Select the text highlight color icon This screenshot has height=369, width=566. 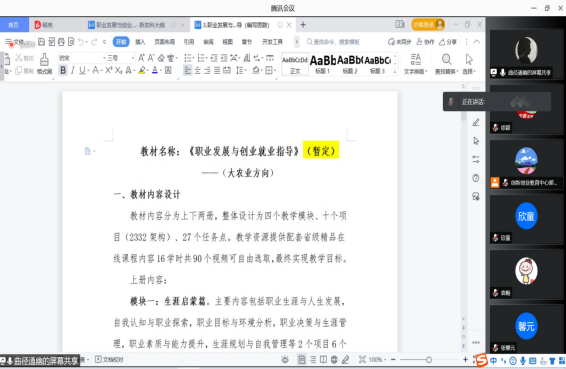[142, 70]
